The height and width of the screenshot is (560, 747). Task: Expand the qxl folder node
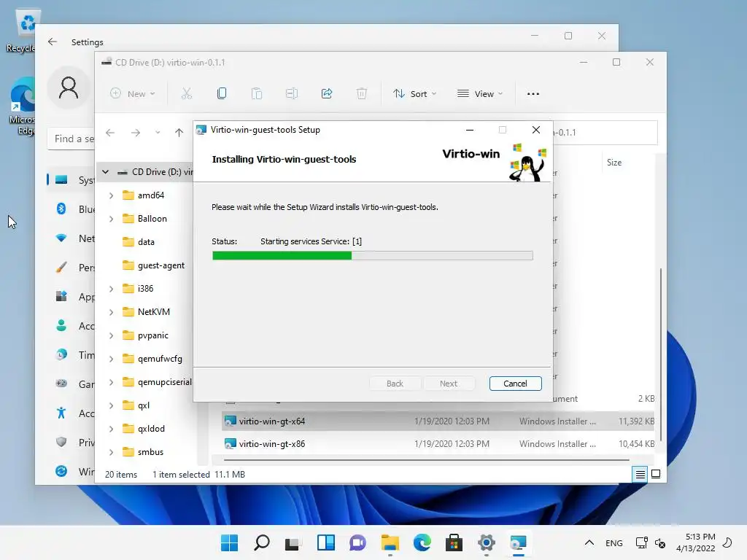click(x=111, y=405)
